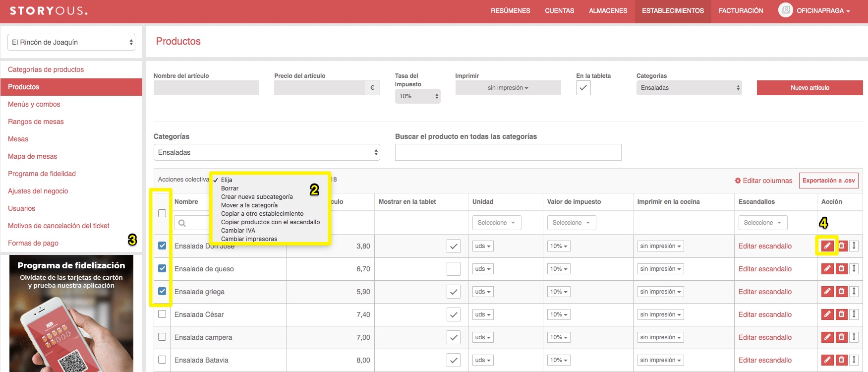Open sin impresión dropdown for Ensalada Batavia
The height and width of the screenshot is (372, 868).
pyautogui.click(x=660, y=360)
